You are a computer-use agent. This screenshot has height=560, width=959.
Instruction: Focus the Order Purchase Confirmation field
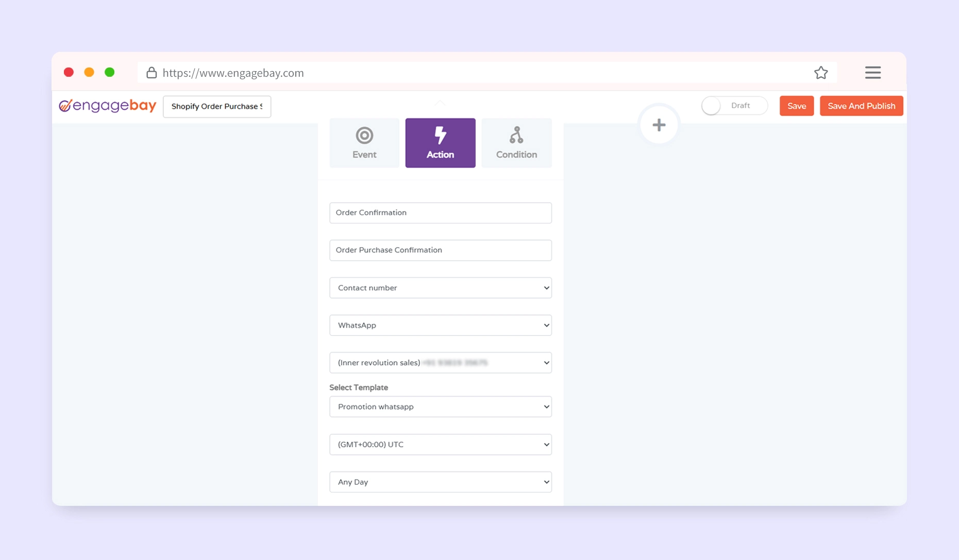tap(440, 250)
